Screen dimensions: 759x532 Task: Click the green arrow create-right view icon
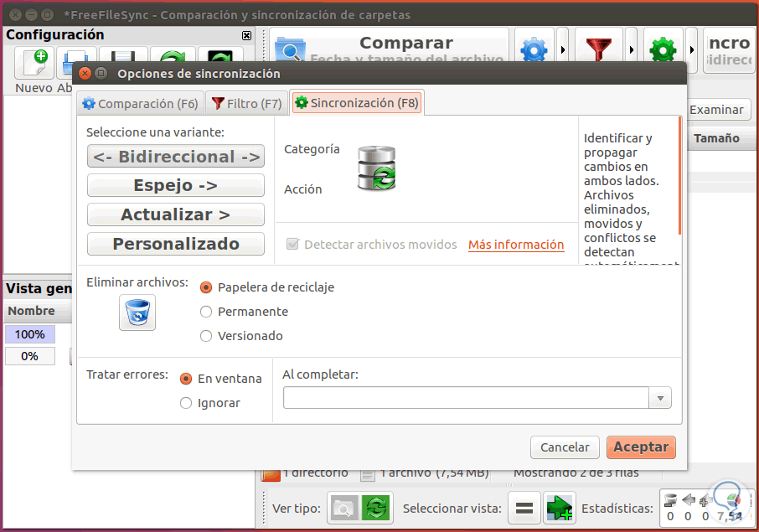560,509
